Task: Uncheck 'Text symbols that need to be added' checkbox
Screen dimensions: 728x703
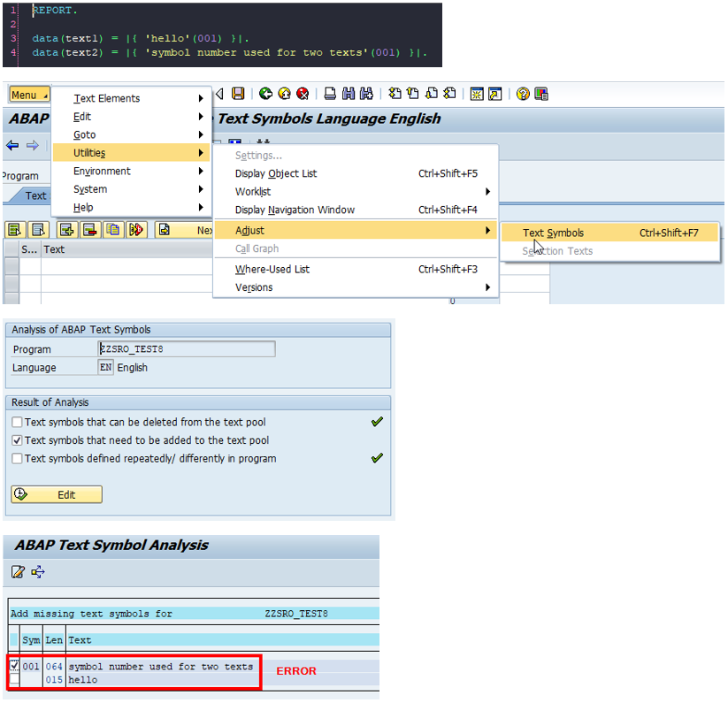Action: pos(17,440)
